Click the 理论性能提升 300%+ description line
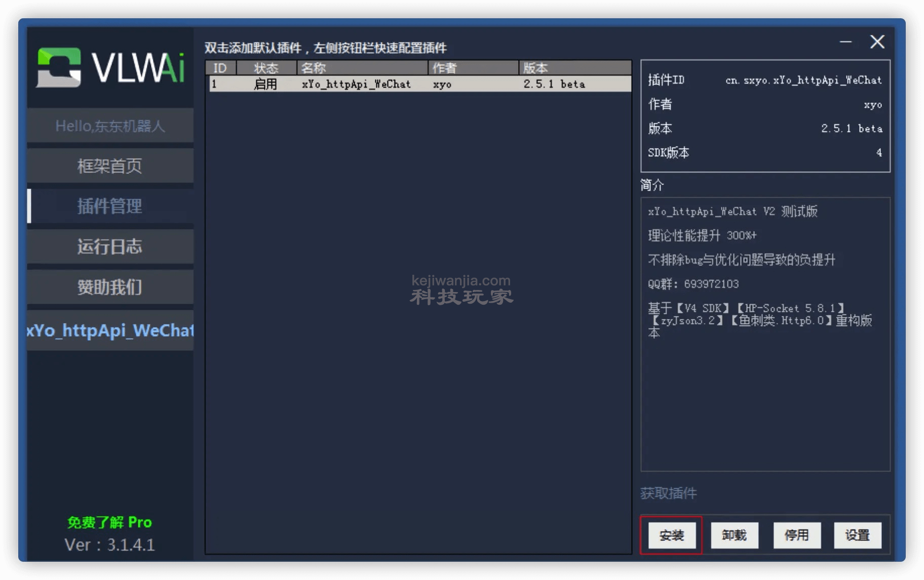This screenshot has height=580, width=924. tap(702, 235)
